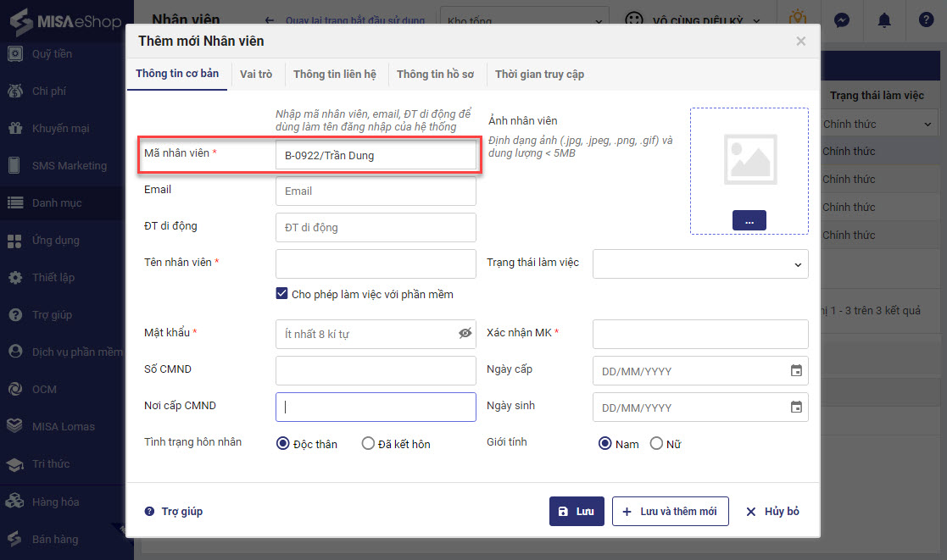Focus the Email input field

point(376,191)
